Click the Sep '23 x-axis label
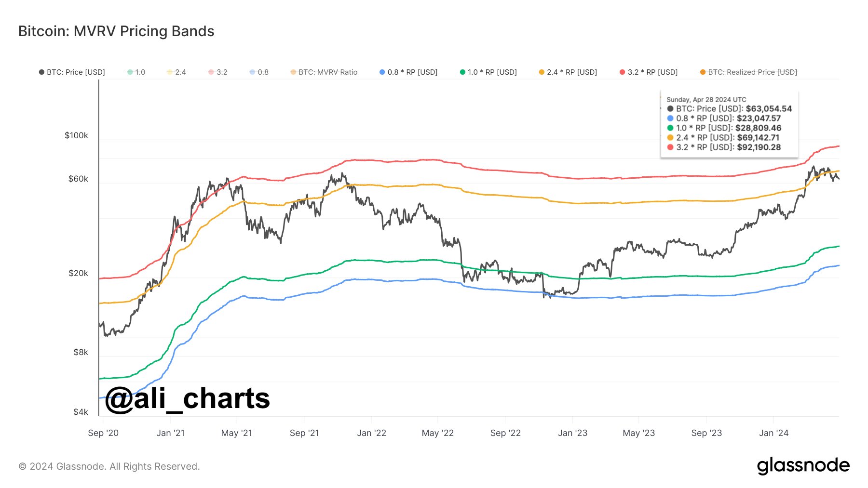Screen dimensions: 868x488 click(x=706, y=433)
